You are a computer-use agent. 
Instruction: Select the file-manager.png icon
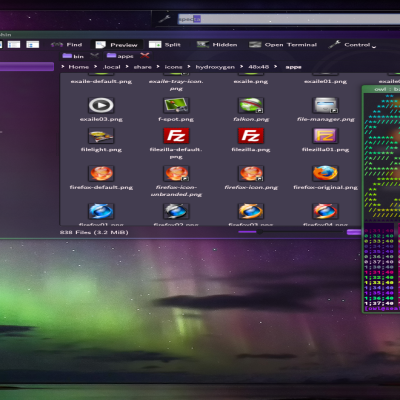[x=325, y=105]
